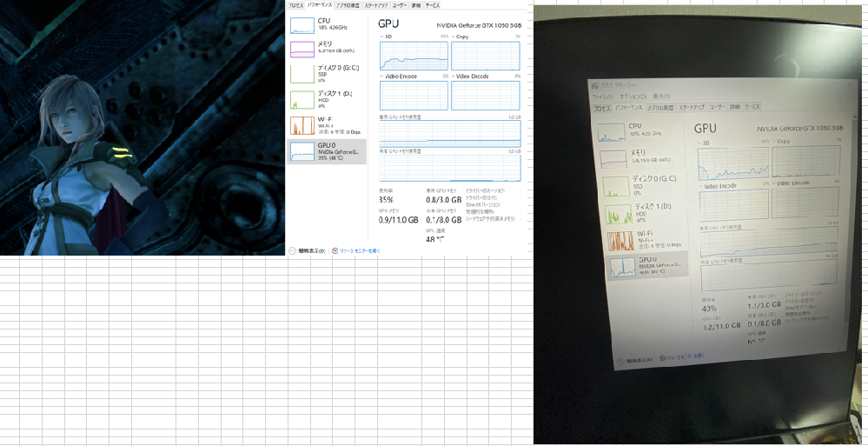868x446 pixels.
Task: Select Wi-Fi graph in Task Manager screenshot
Action: [302, 126]
